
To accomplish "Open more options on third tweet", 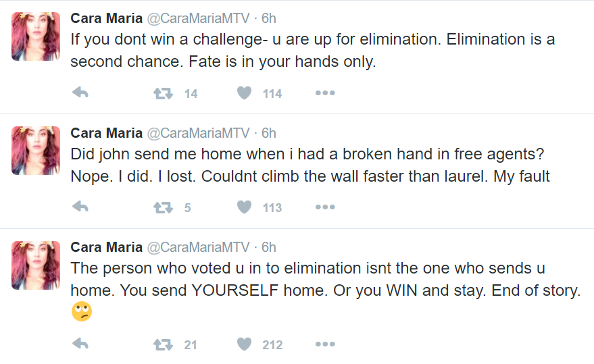I will [x=325, y=344].
